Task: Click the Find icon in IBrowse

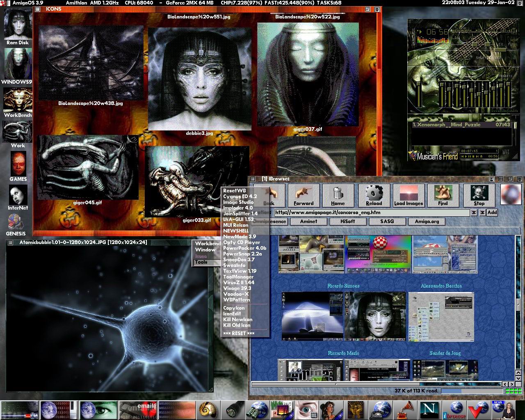Action: 443,196
